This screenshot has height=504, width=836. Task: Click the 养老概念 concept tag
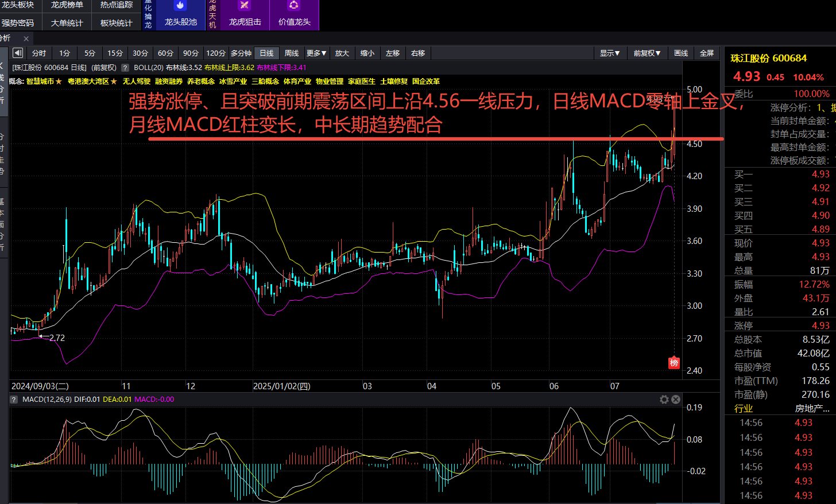(201, 82)
